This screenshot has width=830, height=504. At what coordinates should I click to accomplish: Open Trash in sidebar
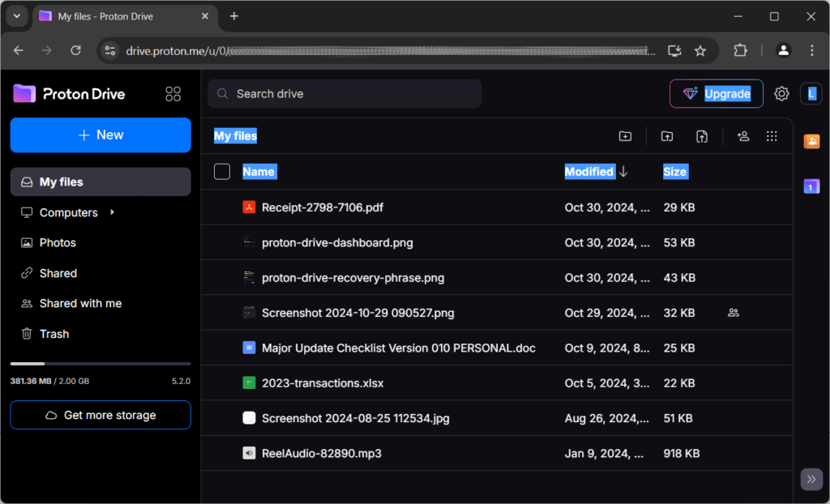(x=101, y=334)
